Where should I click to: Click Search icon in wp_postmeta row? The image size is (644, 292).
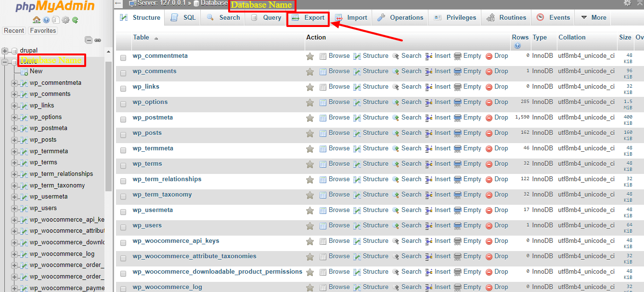coord(396,118)
